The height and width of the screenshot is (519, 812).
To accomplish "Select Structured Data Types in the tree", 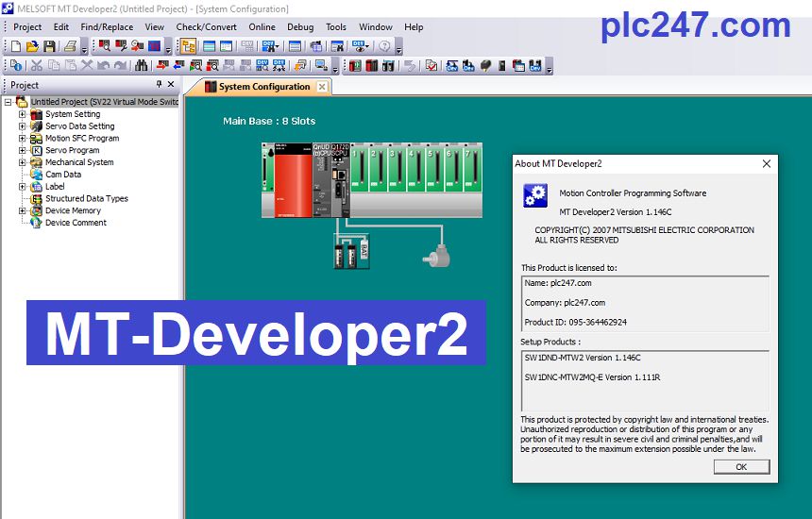I will click(x=87, y=198).
